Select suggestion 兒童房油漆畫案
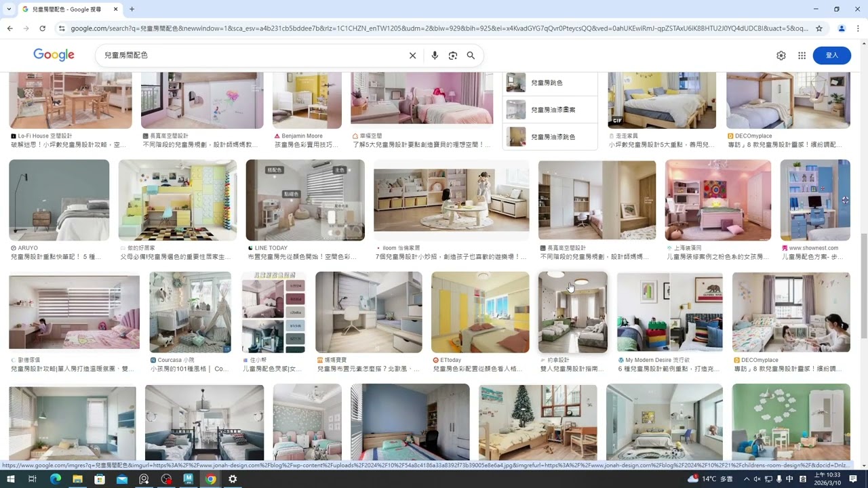The width and height of the screenshot is (868, 488). click(x=550, y=110)
